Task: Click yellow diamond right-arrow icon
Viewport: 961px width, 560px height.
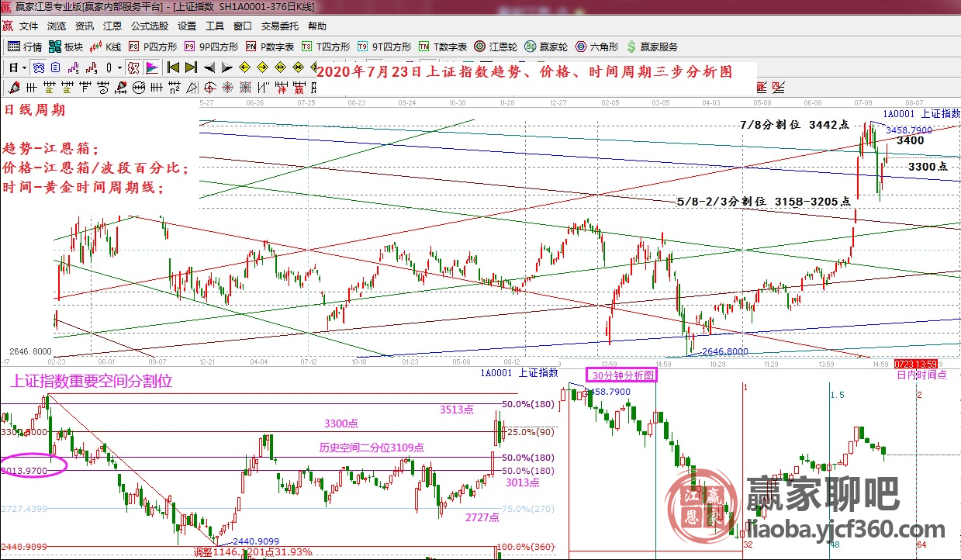Action: point(262,67)
